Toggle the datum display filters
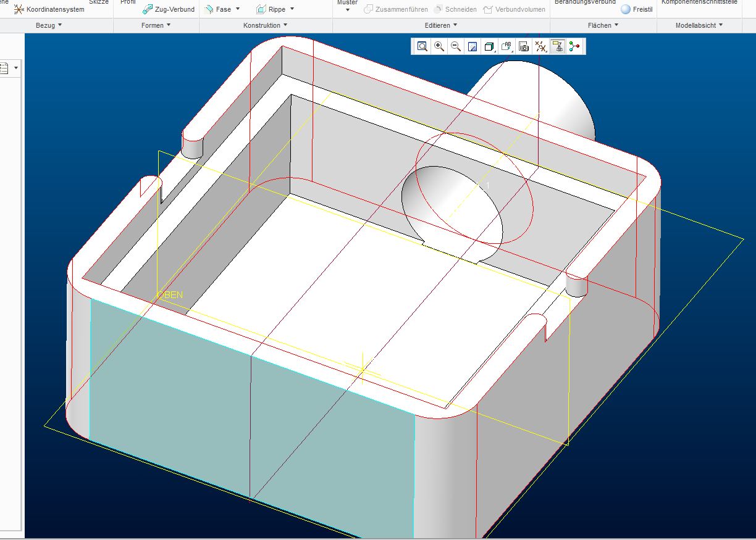The height and width of the screenshot is (540, 756). point(541,47)
